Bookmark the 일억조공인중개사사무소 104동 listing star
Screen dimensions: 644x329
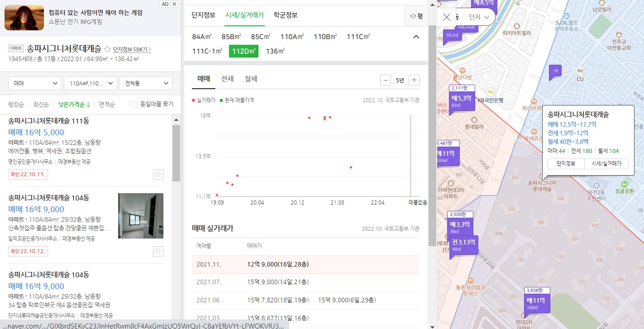pos(158,251)
